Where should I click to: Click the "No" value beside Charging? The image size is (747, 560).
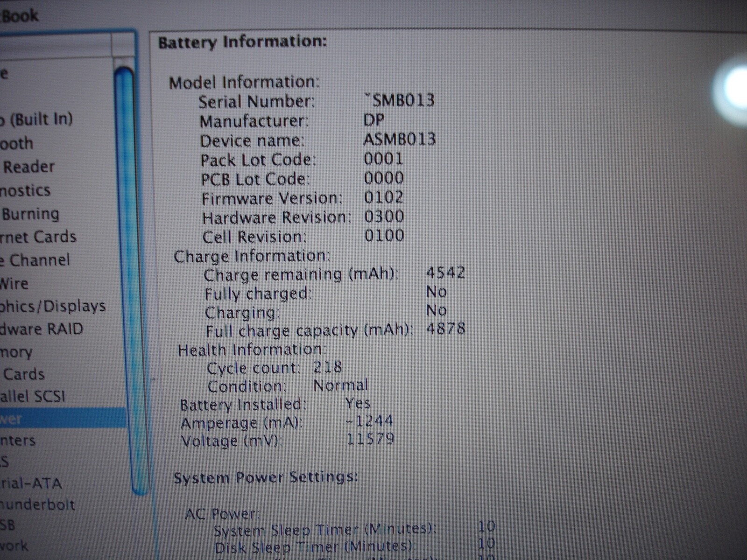coord(437,310)
